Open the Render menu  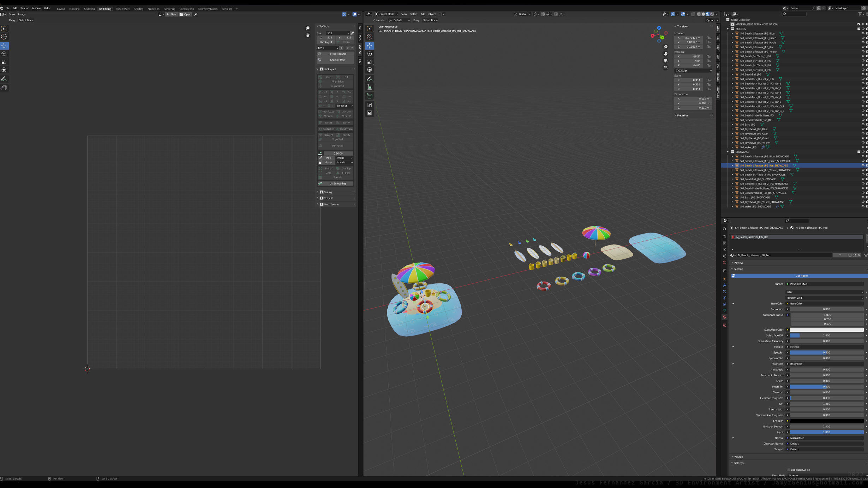tap(24, 8)
